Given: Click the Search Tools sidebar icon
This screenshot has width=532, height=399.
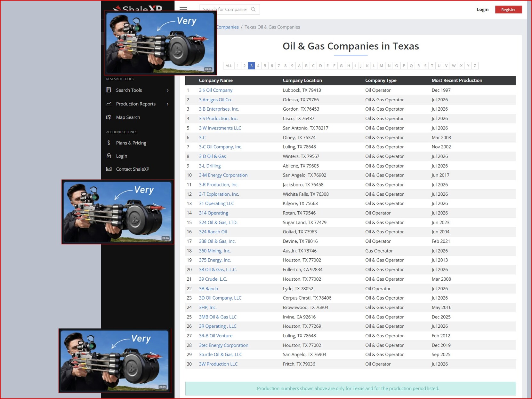Looking at the screenshot, I should [x=109, y=90].
